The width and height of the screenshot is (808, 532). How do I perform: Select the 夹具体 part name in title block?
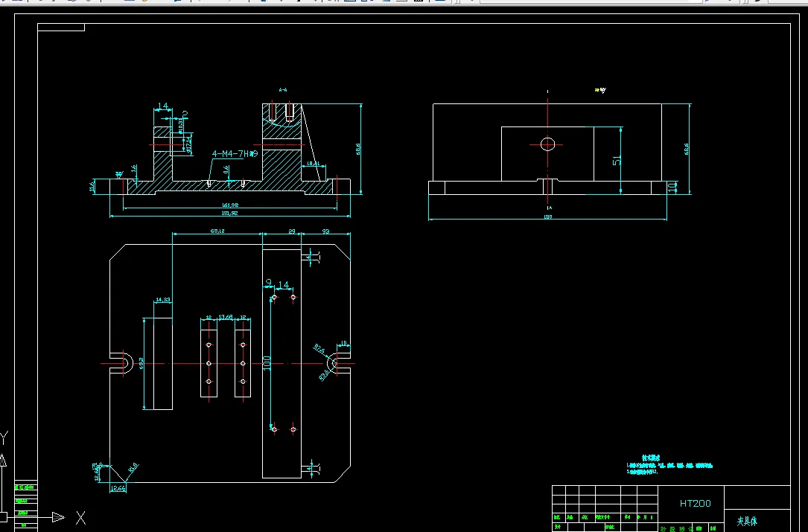(747, 522)
